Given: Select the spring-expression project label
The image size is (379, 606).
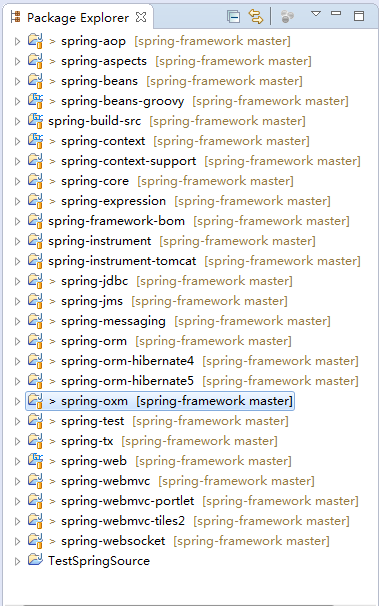Looking at the screenshot, I should click(113, 201).
